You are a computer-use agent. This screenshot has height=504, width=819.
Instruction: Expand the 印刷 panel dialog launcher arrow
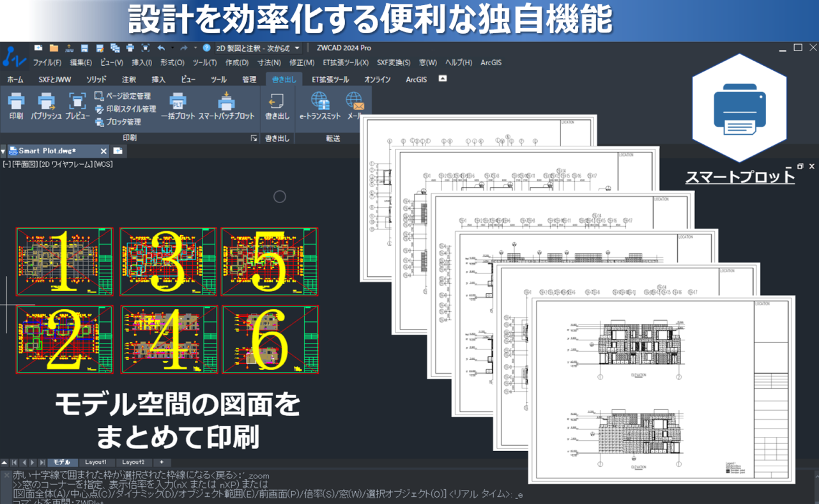coord(254,138)
